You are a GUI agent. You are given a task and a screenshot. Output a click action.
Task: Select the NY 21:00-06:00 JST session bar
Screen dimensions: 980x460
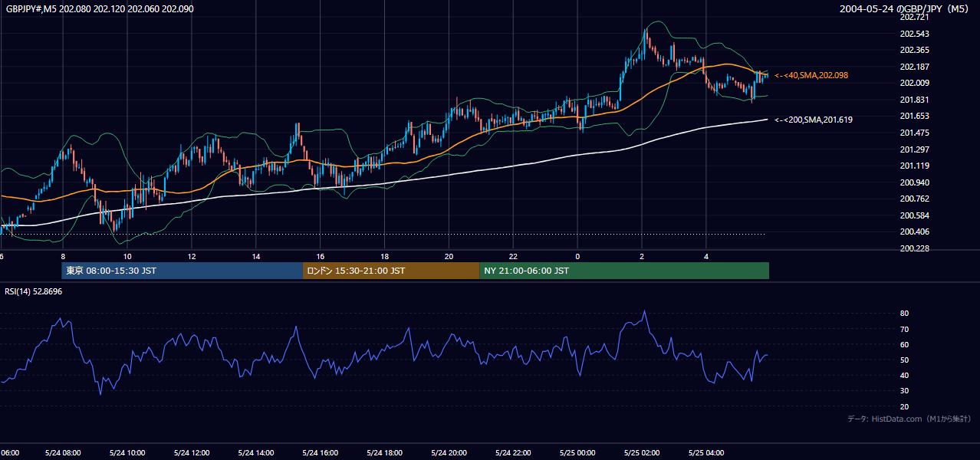click(x=624, y=271)
